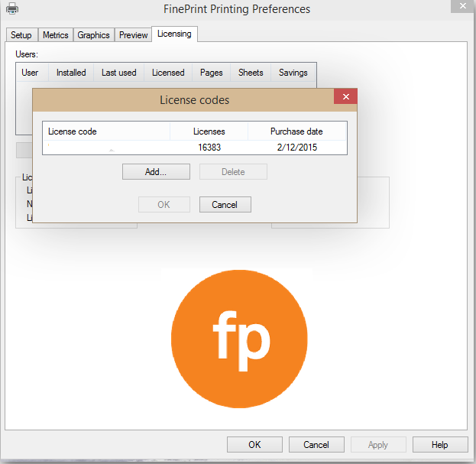Click the Installed column header
The image size is (476, 464).
[x=71, y=73]
